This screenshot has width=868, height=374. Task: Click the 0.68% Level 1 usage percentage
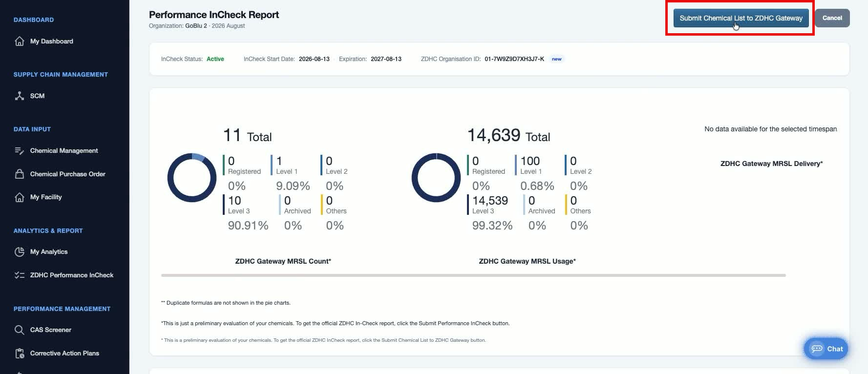(537, 186)
